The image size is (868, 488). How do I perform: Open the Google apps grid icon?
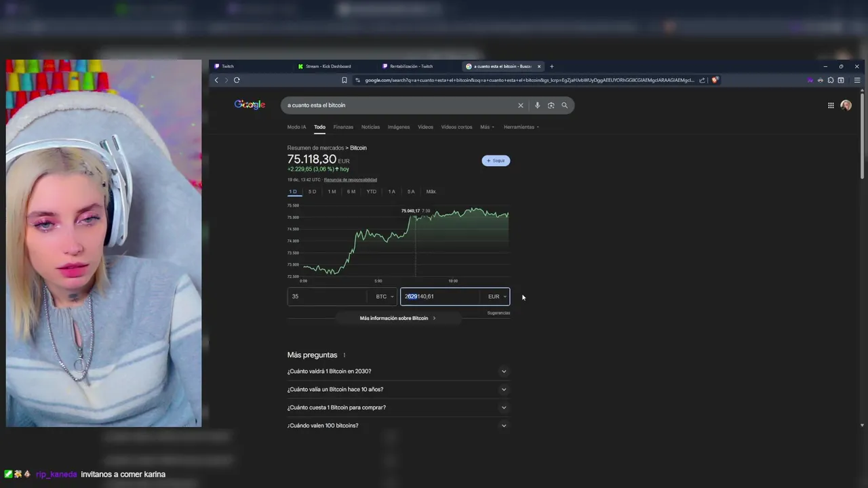831,105
